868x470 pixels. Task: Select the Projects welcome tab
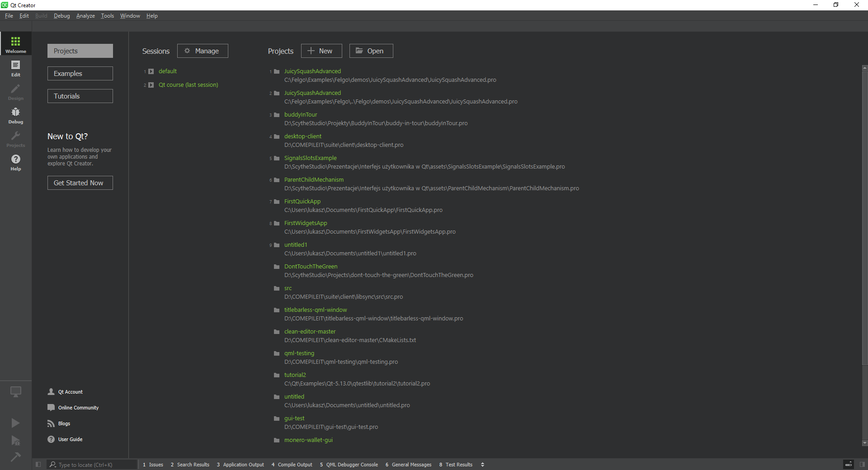[x=80, y=51]
